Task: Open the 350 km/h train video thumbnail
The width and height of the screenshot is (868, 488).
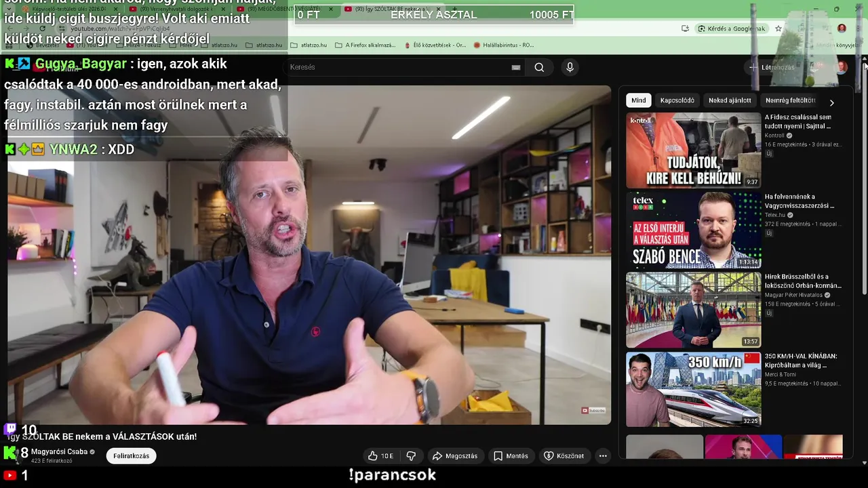Action: pyautogui.click(x=693, y=389)
